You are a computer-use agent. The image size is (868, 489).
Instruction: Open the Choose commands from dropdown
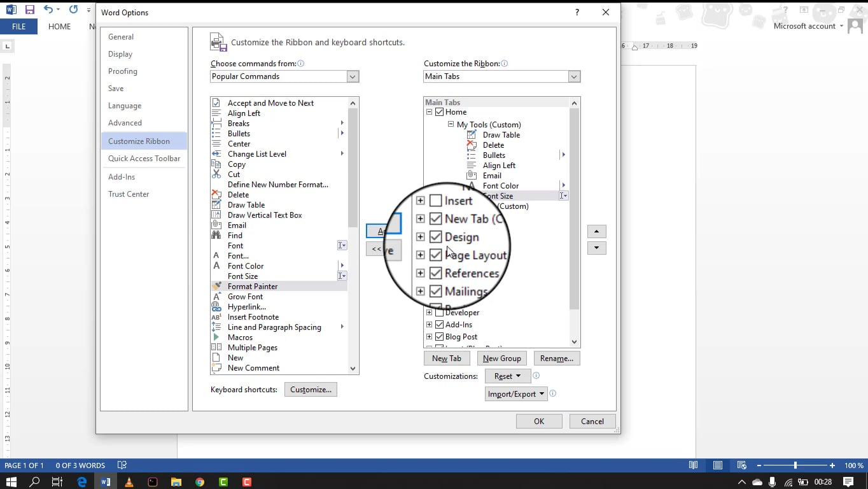pos(353,76)
